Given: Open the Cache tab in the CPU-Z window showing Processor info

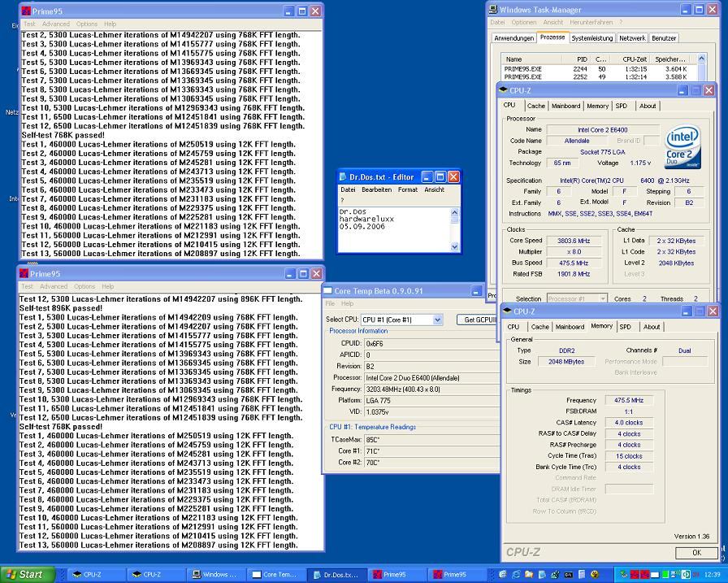Looking at the screenshot, I should pos(535,106).
